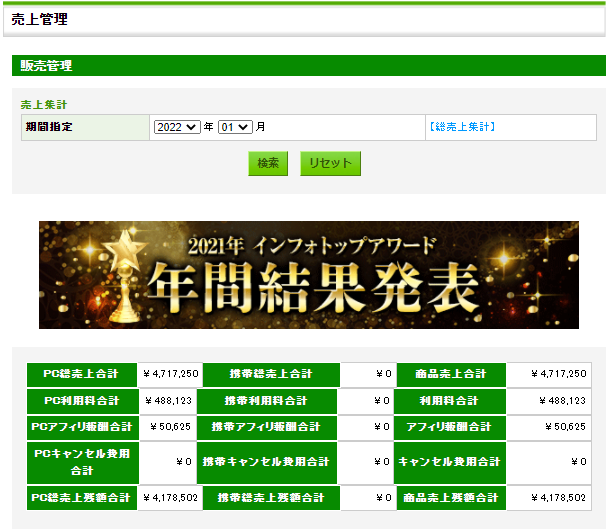The height and width of the screenshot is (529, 610).
Task: Click the 携帯キャンセル費用合計 header cell
Action: tap(267, 461)
